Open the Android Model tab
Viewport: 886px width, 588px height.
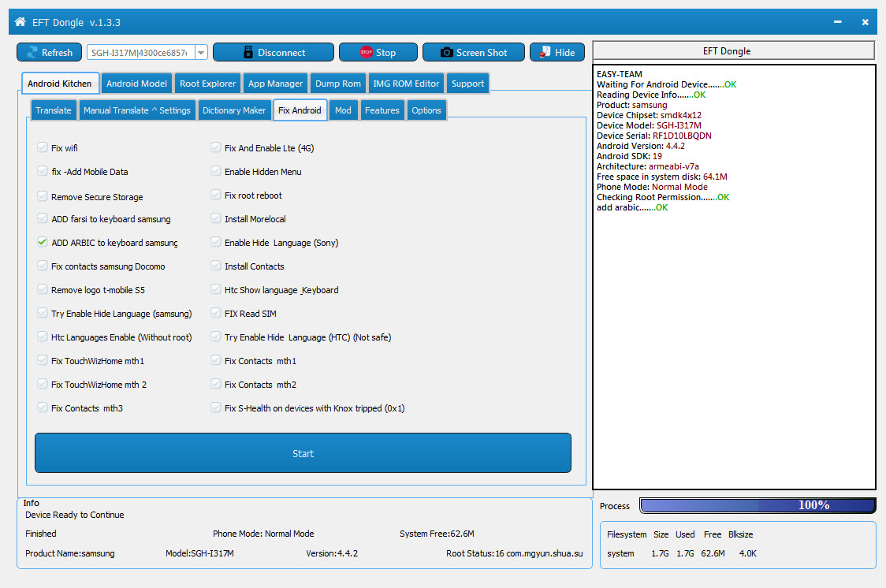pos(136,84)
